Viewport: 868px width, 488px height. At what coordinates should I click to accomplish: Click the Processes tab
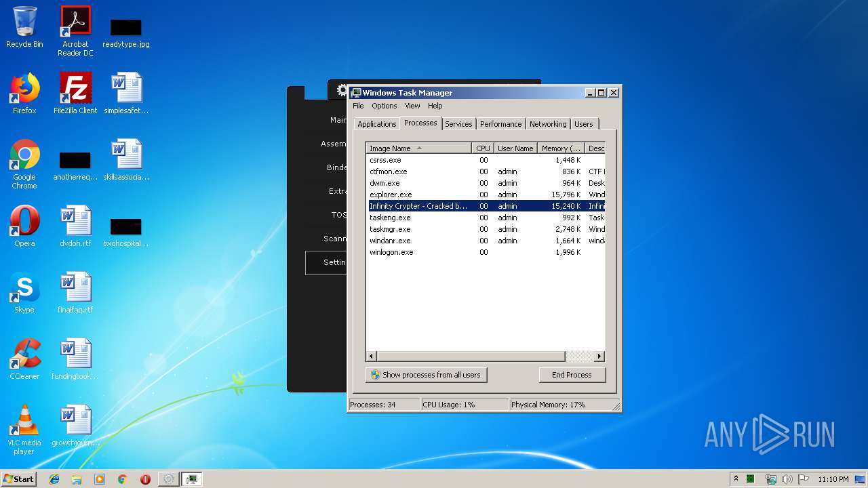(x=420, y=123)
